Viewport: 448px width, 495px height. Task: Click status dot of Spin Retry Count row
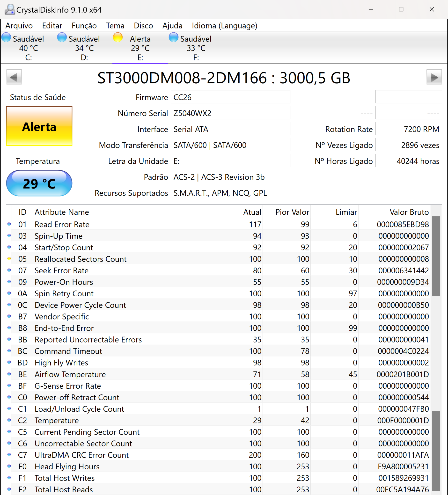pyautogui.click(x=9, y=293)
